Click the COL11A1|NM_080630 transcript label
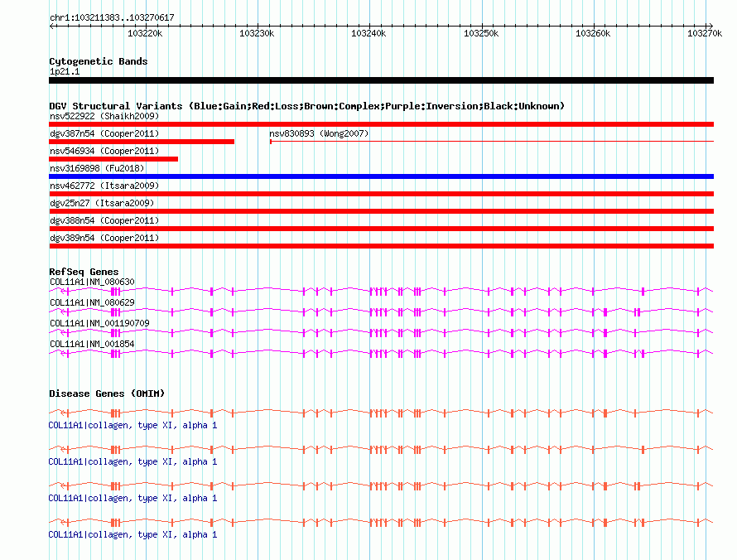 point(92,282)
